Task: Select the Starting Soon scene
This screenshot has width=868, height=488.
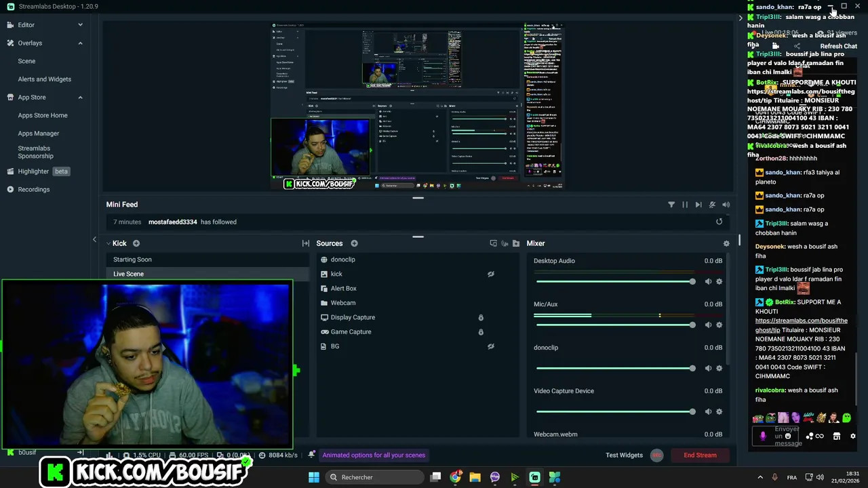Action: (207, 260)
